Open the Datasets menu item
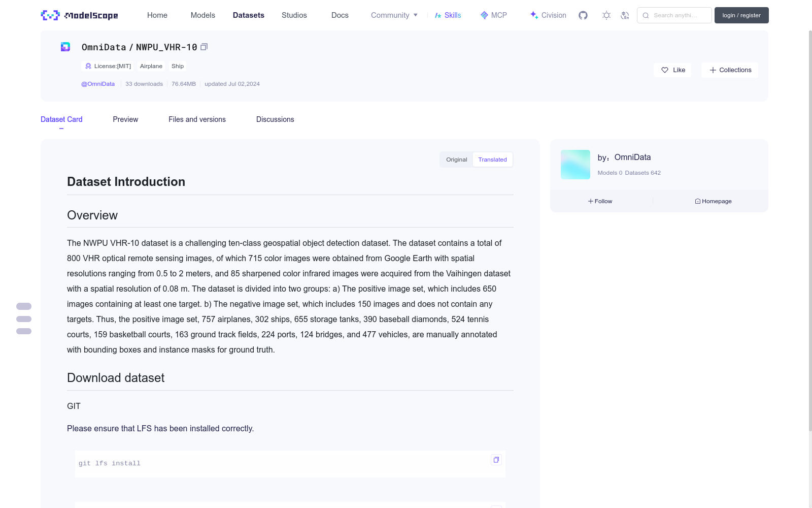This screenshot has width=812, height=508. [x=249, y=15]
